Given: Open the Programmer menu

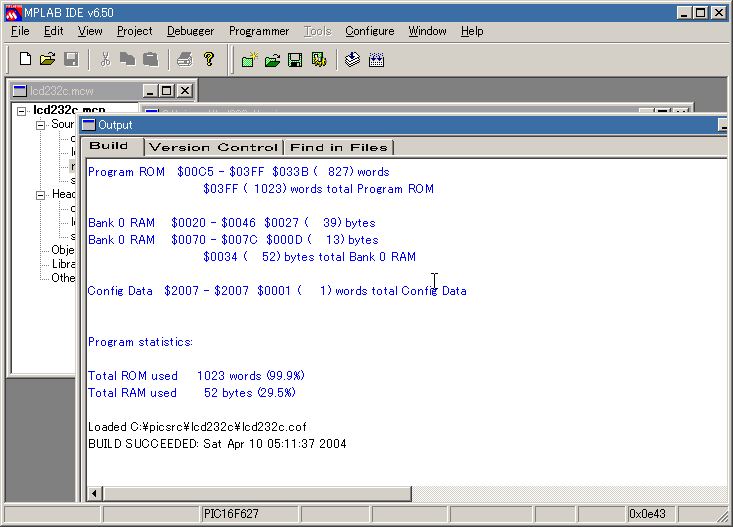Looking at the screenshot, I should [x=259, y=31].
